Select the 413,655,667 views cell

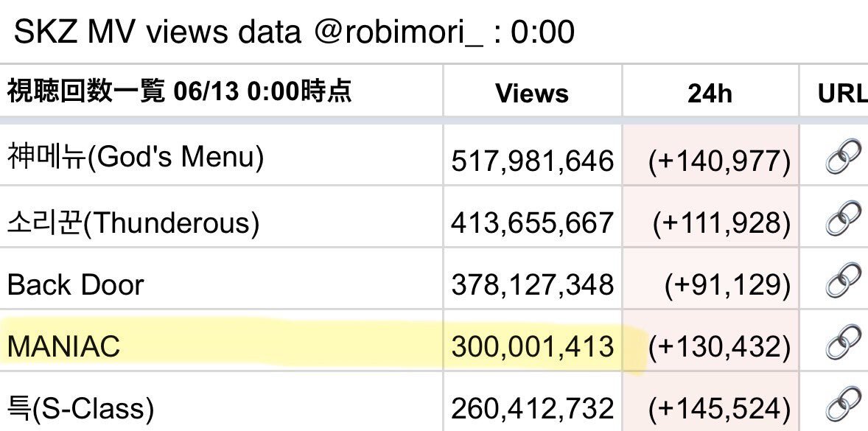533,217
